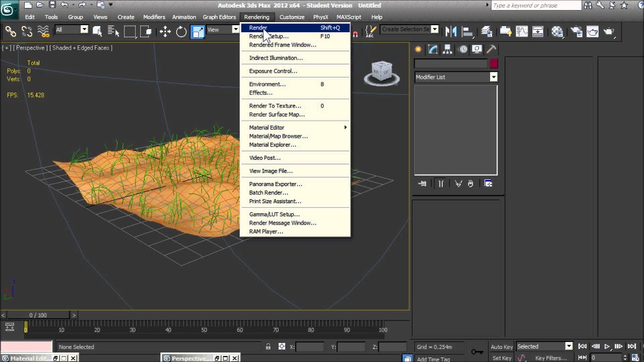Click the object color swatch

(494, 64)
